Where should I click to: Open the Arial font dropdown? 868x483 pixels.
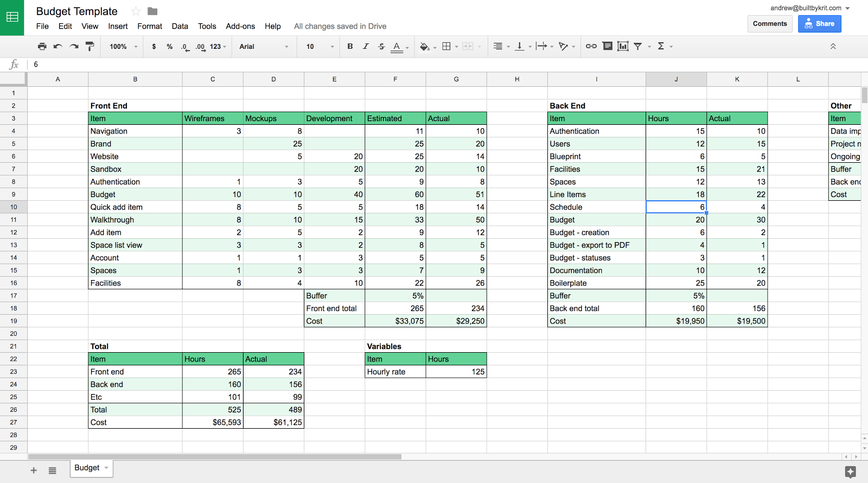pyautogui.click(x=264, y=47)
